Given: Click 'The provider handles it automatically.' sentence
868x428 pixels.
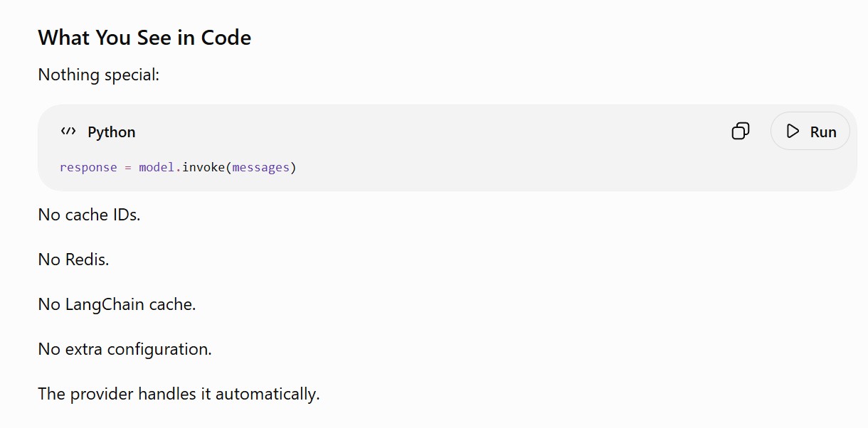Looking at the screenshot, I should pos(179,394).
